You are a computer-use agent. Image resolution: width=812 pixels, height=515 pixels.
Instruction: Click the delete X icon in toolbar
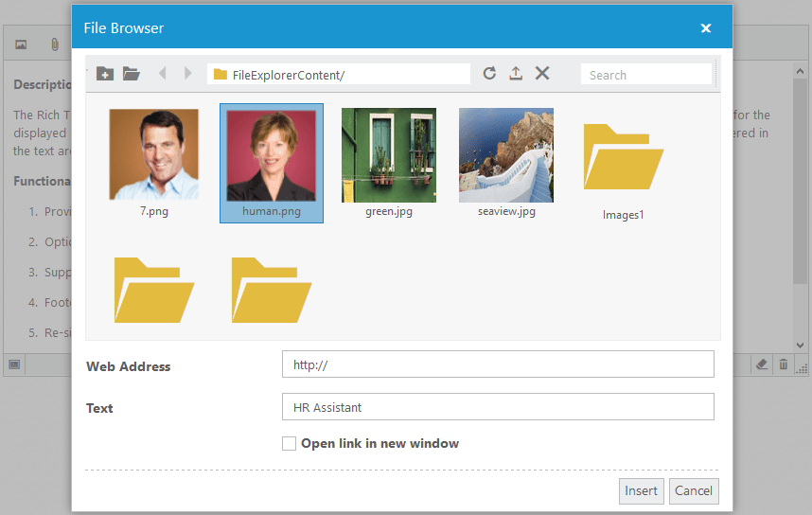tap(542, 74)
